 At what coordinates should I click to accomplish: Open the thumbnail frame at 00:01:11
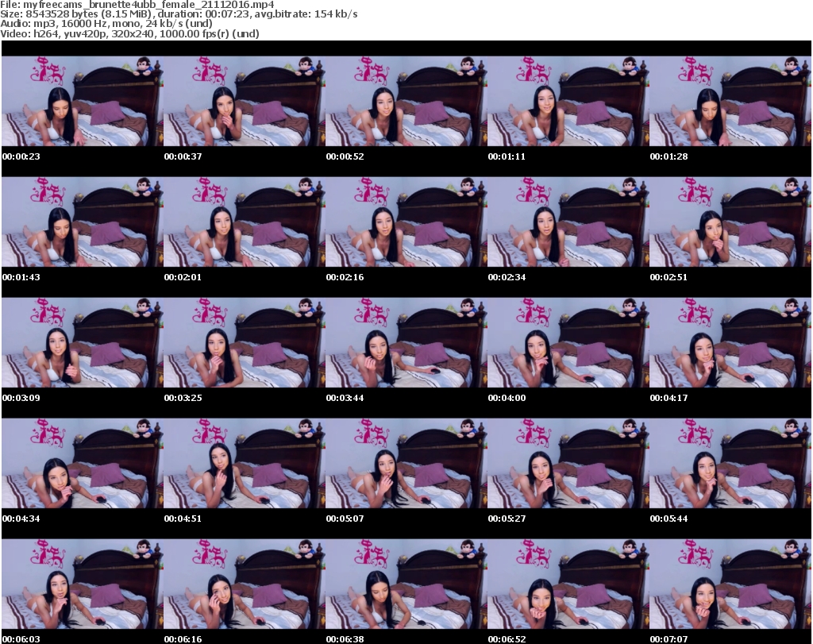point(568,101)
